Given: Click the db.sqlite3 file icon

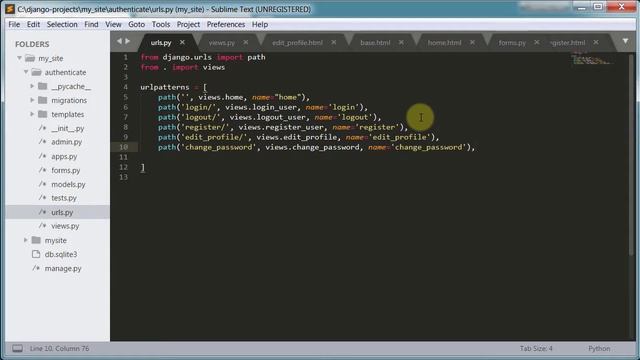Looking at the screenshot, I should tap(36, 254).
